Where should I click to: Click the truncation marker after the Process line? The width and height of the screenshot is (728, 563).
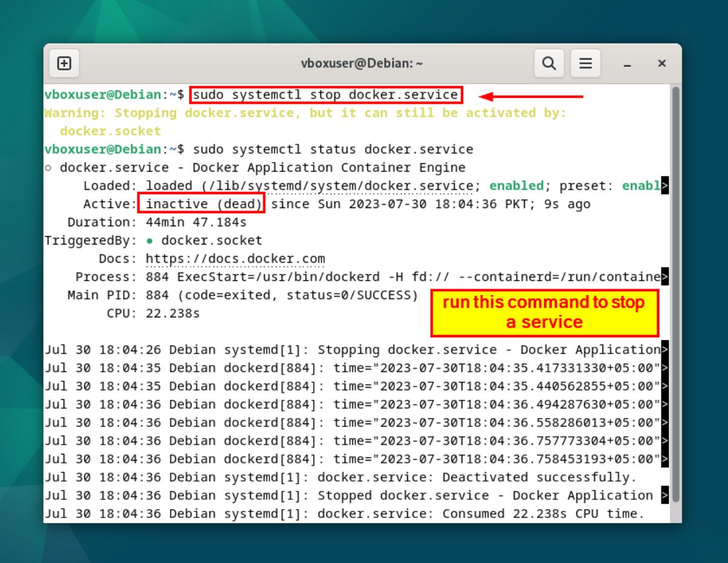(665, 277)
